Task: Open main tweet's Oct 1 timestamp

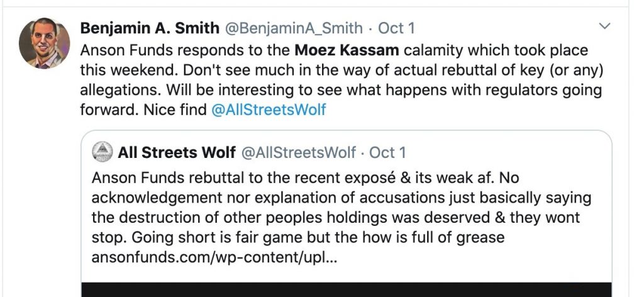Action: click(396, 28)
